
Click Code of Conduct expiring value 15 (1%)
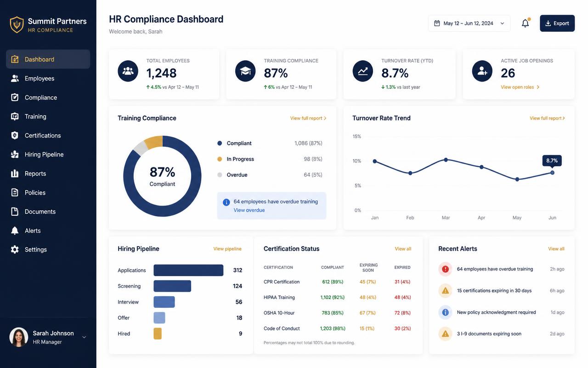pyautogui.click(x=367, y=328)
